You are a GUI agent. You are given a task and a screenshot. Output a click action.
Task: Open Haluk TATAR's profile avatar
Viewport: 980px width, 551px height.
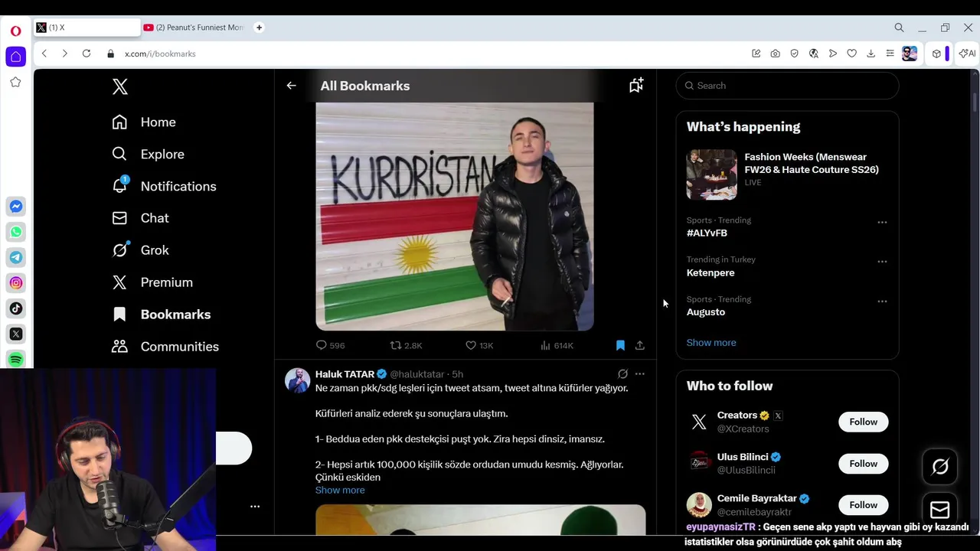[x=297, y=380]
